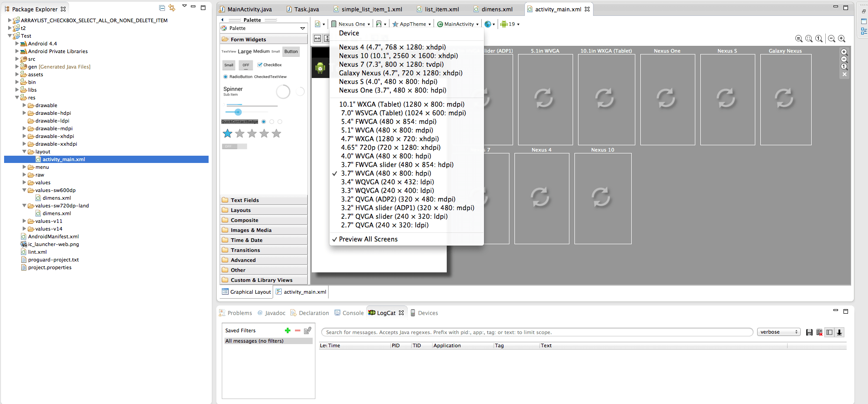Viewport: 868px width, 404px height.
Task: Toggle LogCat scroll lock arrow
Action: [839, 332]
